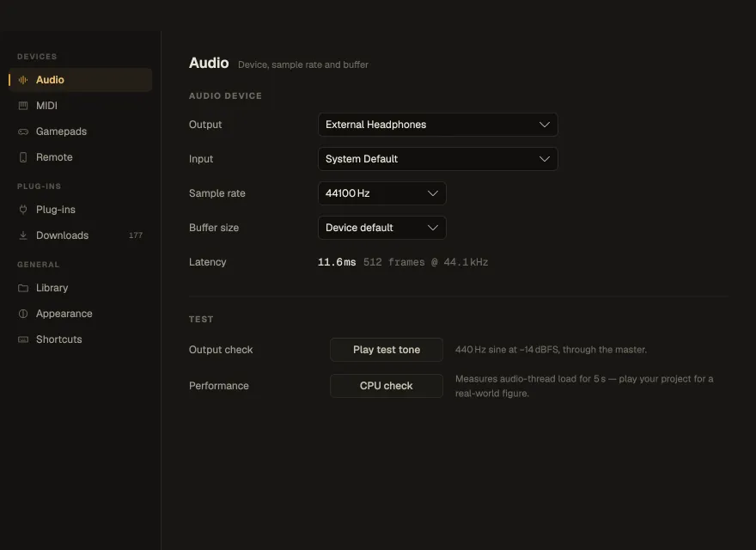
Task: Open the Output device dropdown
Action: 438,125
